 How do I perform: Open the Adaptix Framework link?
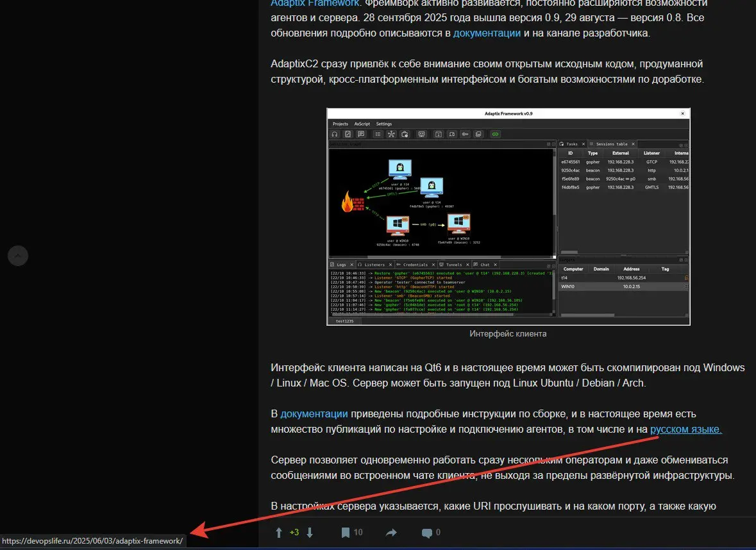314,3
